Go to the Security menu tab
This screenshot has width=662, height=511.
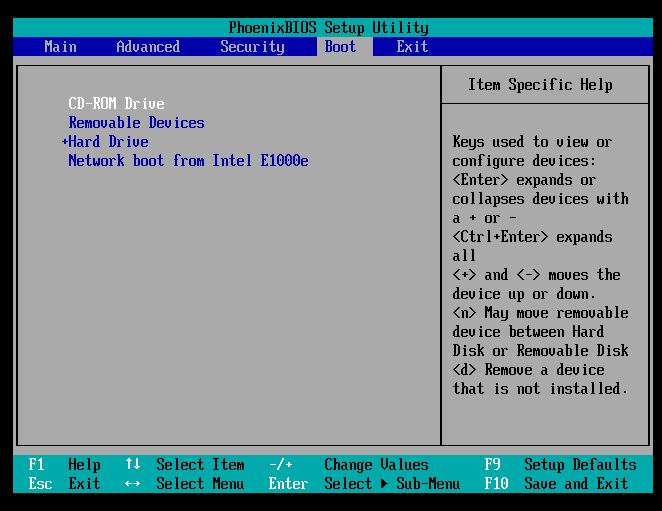tap(252, 47)
